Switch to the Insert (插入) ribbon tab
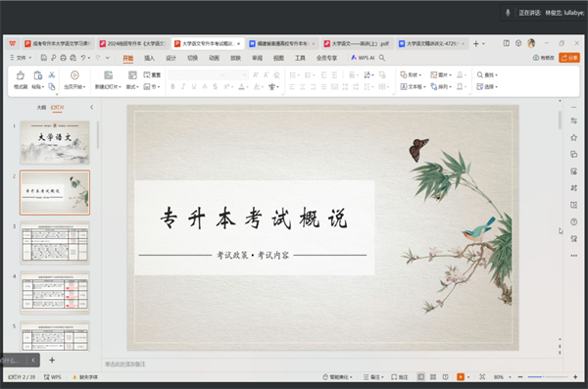This screenshot has width=588, height=389. pyautogui.click(x=149, y=58)
